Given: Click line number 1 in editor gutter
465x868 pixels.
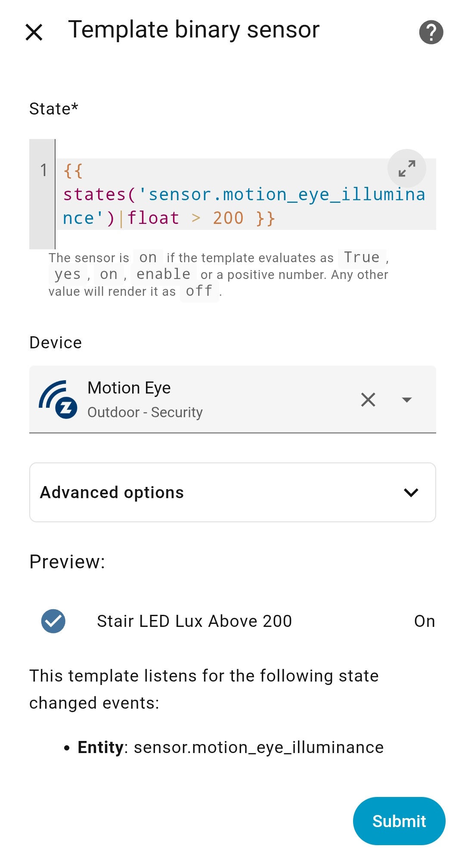Looking at the screenshot, I should (x=43, y=170).
